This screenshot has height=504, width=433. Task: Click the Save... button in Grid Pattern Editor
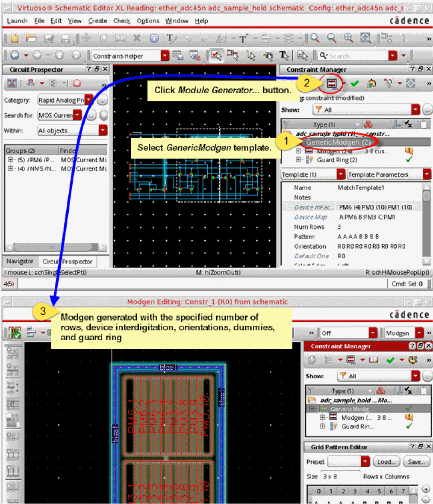point(416,462)
